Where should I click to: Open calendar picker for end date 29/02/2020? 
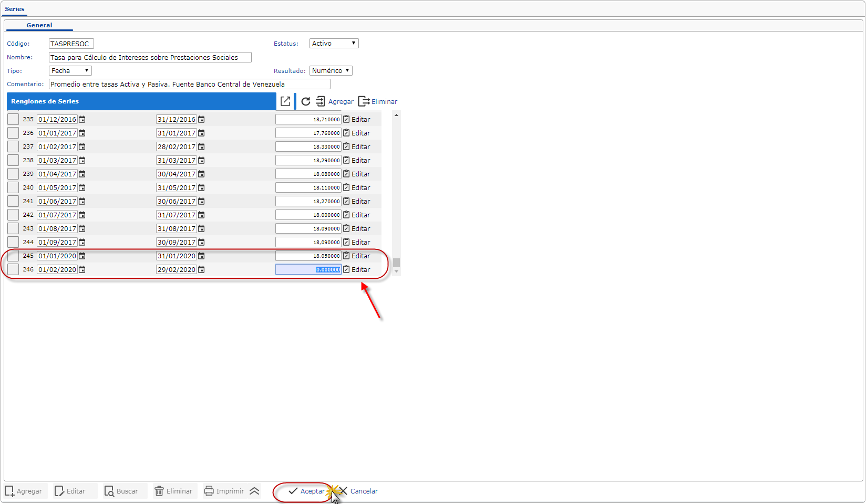pyautogui.click(x=201, y=270)
